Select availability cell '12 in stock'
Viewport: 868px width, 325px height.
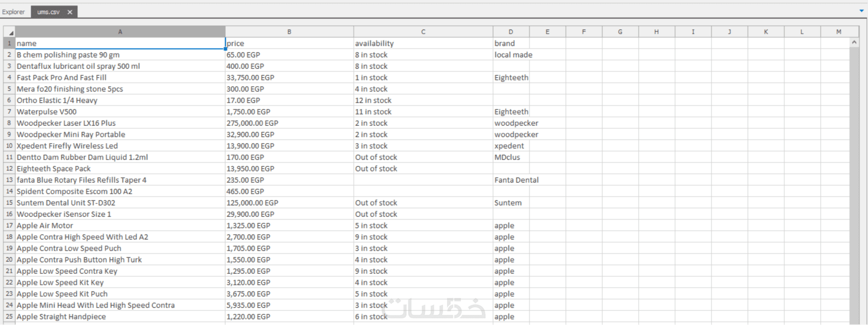tap(423, 100)
